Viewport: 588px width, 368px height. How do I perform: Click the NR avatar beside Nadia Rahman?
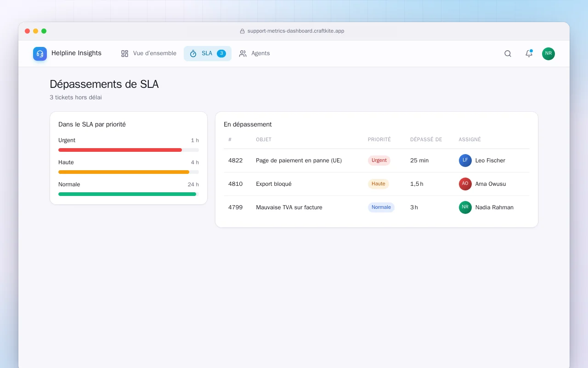click(x=465, y=207)
